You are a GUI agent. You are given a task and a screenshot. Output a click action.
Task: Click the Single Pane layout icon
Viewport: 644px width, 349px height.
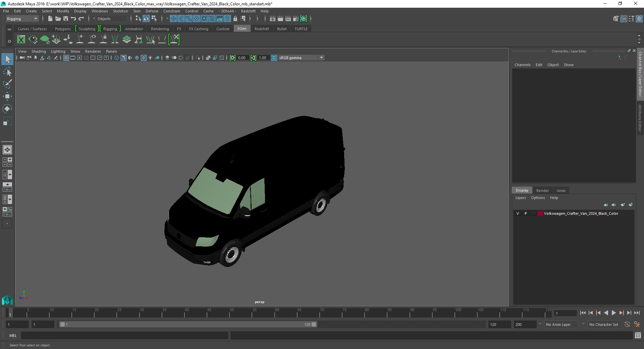click(x=7, y=150)
